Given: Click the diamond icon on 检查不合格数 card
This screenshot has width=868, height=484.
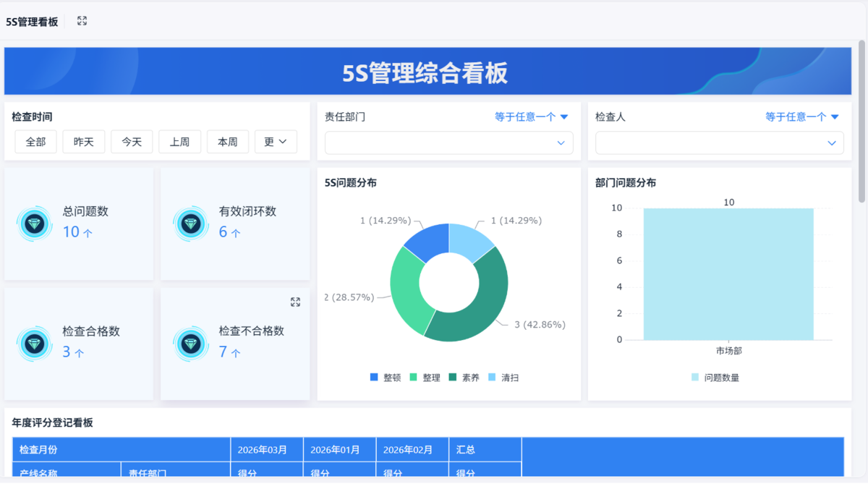Looking at the screenshot, I should click(191, 344).
